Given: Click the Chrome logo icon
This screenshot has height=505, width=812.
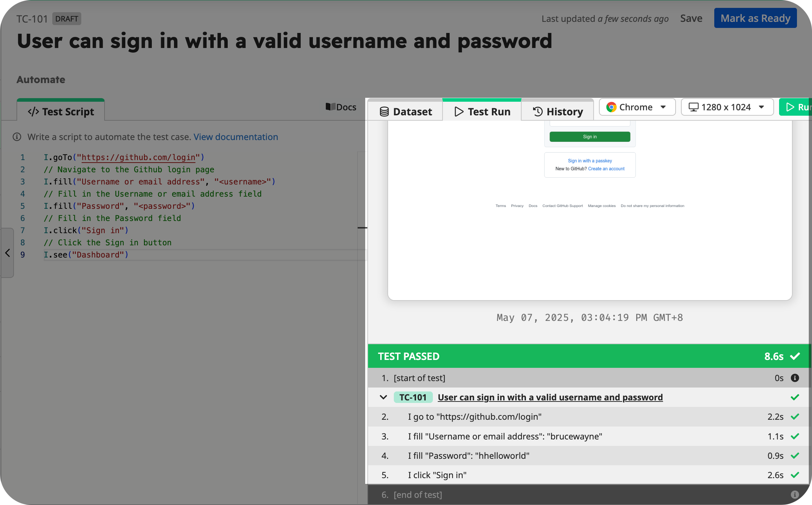Looking at the screenshot, I should (x=611, y=107).
